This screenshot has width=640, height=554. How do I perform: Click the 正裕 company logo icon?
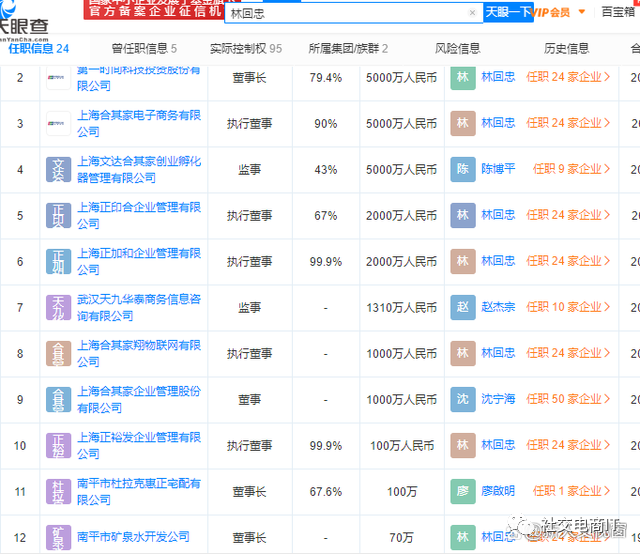[x=58, y=445]
